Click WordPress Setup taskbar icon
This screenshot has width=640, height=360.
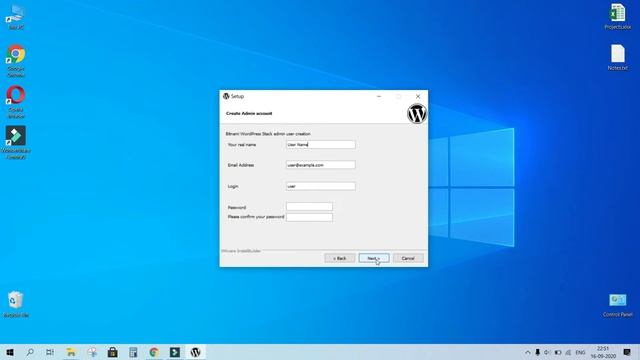[x=196, y=352]
